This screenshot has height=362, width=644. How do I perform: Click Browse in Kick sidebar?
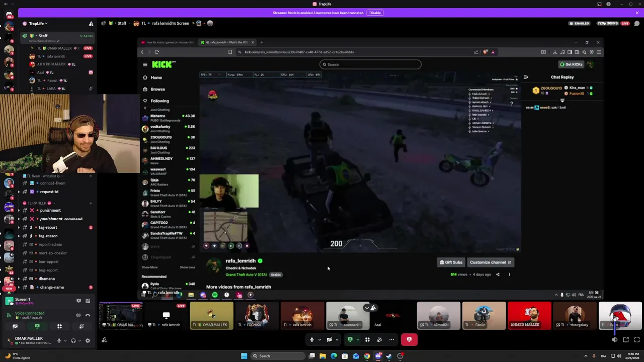(x=154, y=89)
